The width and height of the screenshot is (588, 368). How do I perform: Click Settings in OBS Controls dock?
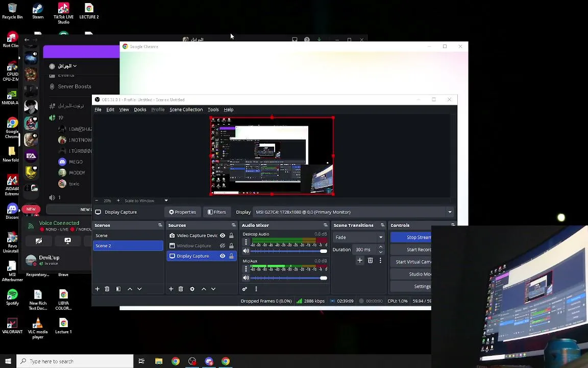coord(411,286)
